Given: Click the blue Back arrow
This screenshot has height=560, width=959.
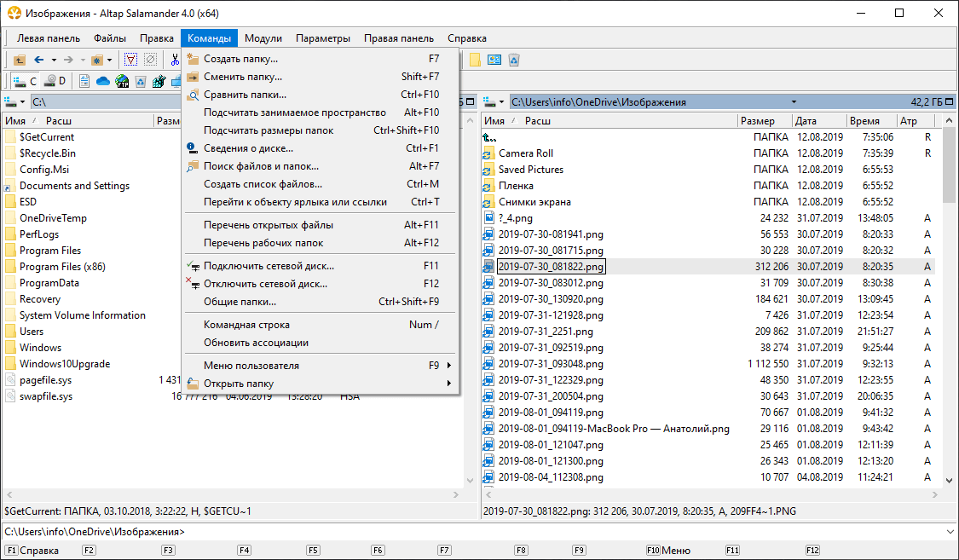Looking at the screenshot, I should (39, 60).
